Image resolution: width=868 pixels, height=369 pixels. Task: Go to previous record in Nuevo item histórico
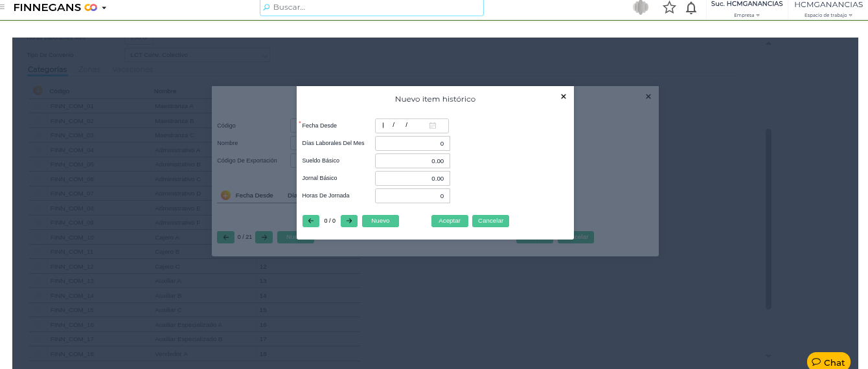pyautogui.click(x=310, y=221)
